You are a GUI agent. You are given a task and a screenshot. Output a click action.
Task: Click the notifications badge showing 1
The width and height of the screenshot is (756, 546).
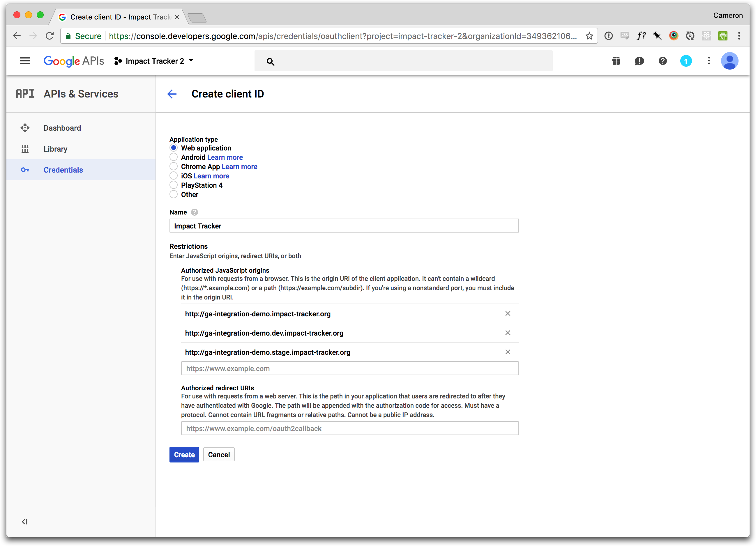click(x=686, y=61)
